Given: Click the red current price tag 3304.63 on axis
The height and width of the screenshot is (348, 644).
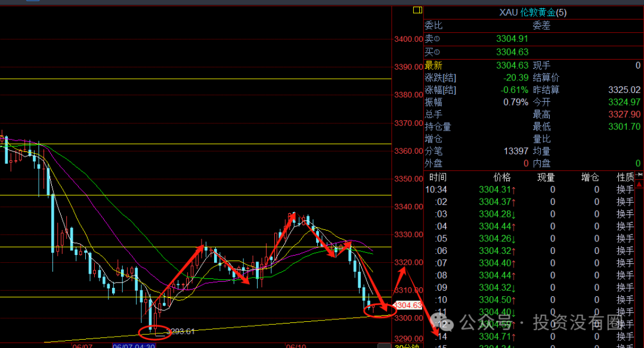Looking at the screenshot, I should click(x=407, y=305).
